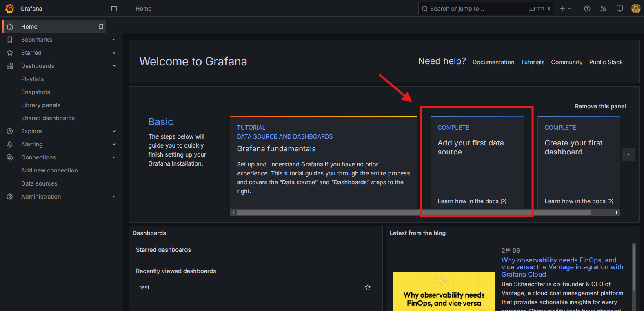The image size is (644, 311).
Task: Click the Dashboards label in sidebar
Action: [x=38, y=66]
